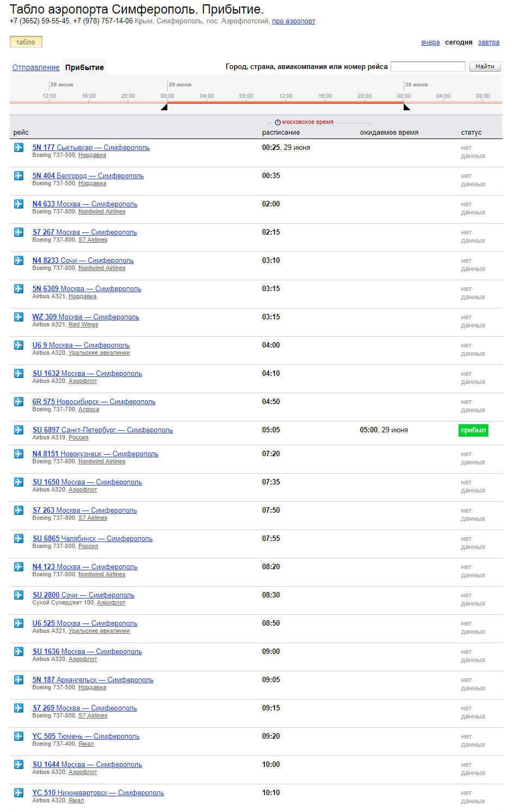This screenshot has width=521, height=812.
Task: Click plane icon for SU 2800 Сочи flight
Action: [19, 595]
